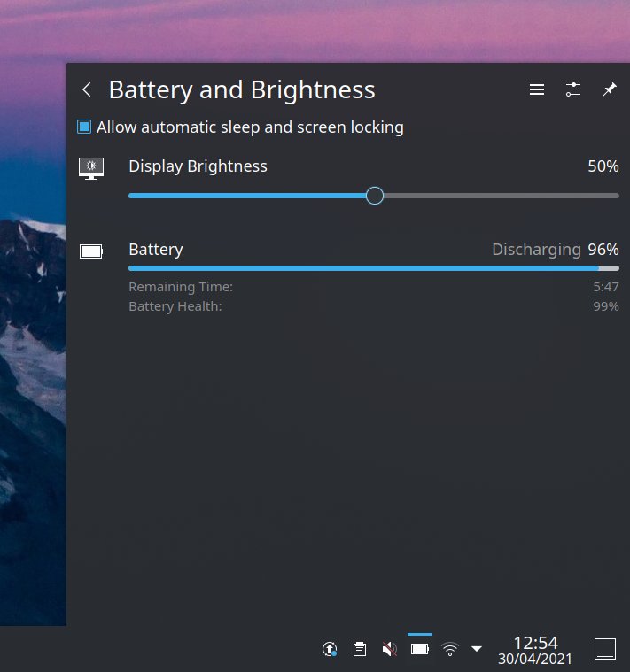This screenshot has height=672, width=630.
Task: Select the "99%" battery health value
Action: coord(605,306)
